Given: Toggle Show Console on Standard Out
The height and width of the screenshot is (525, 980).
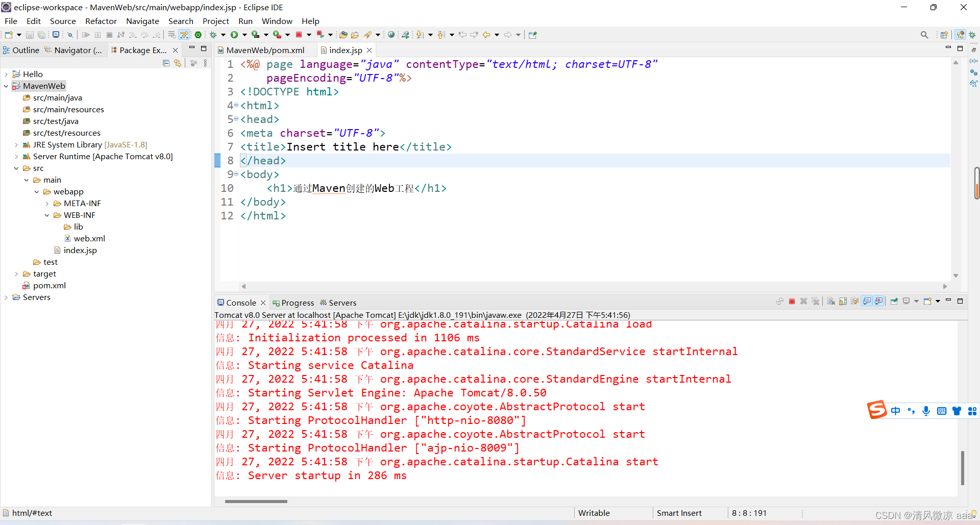Looking at the screenshot, I should point(867,302).
